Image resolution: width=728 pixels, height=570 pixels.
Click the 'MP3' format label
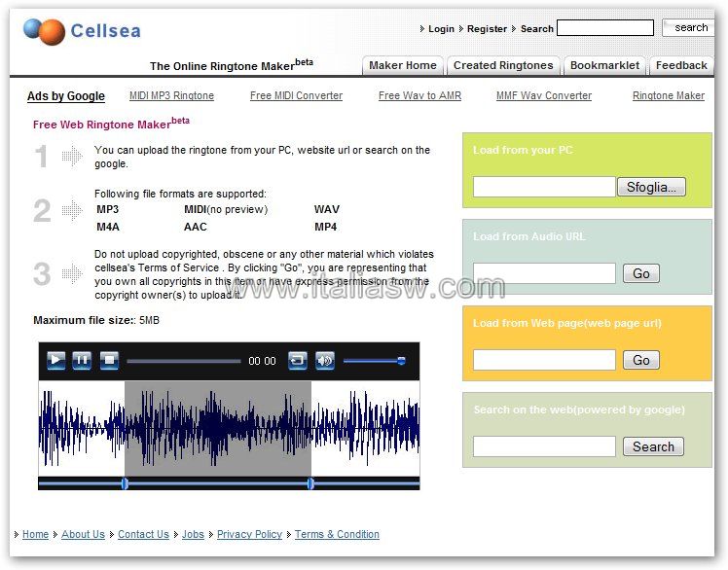(x=108, y=209)
